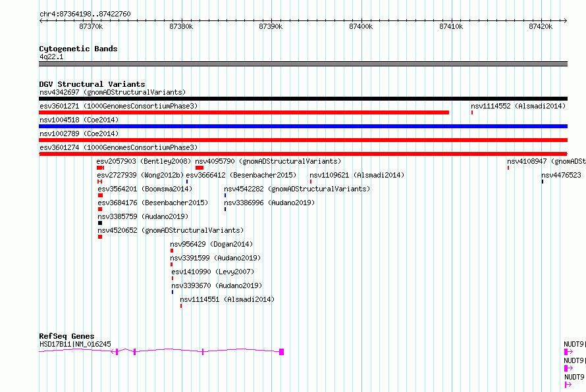Image resolution: width=586 pixels, height=392 pixels.
Task: Select the blue nsv1004518 variant bar
Action: click(x=303, y=126)
